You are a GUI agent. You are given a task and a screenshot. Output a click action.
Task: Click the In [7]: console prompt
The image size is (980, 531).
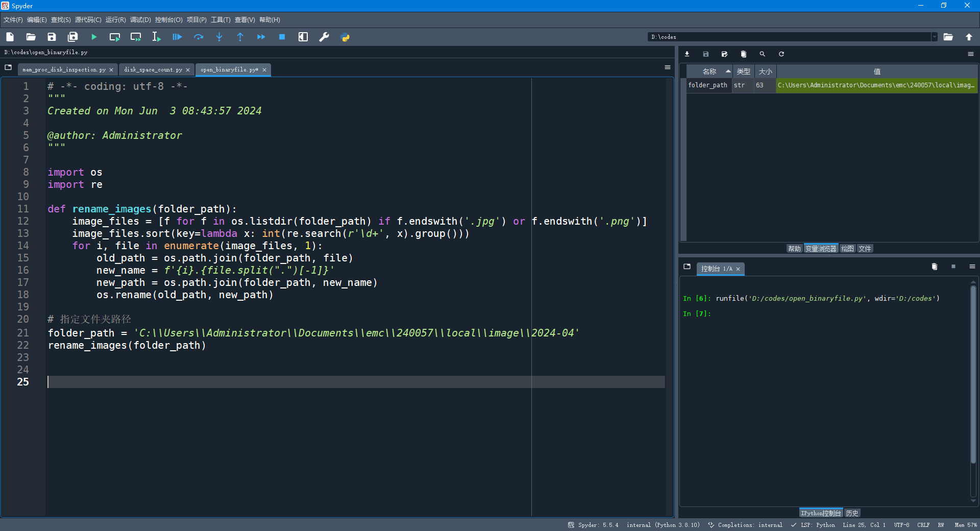coord(697,314)
